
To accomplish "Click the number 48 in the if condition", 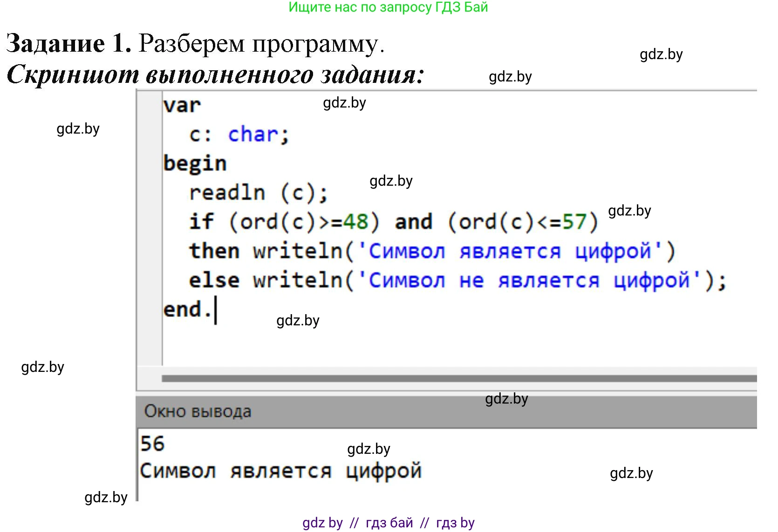I will click(x=355, y=222).
